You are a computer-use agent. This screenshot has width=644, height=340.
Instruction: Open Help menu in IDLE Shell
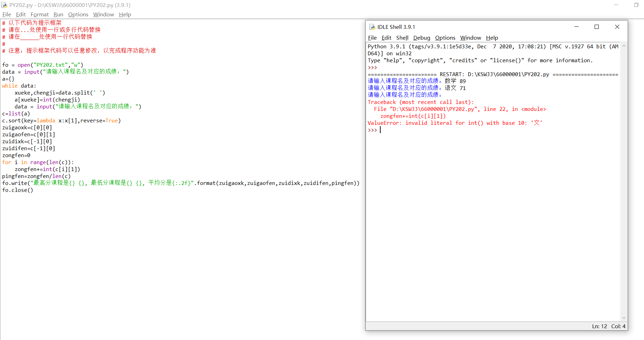(492, 38)
